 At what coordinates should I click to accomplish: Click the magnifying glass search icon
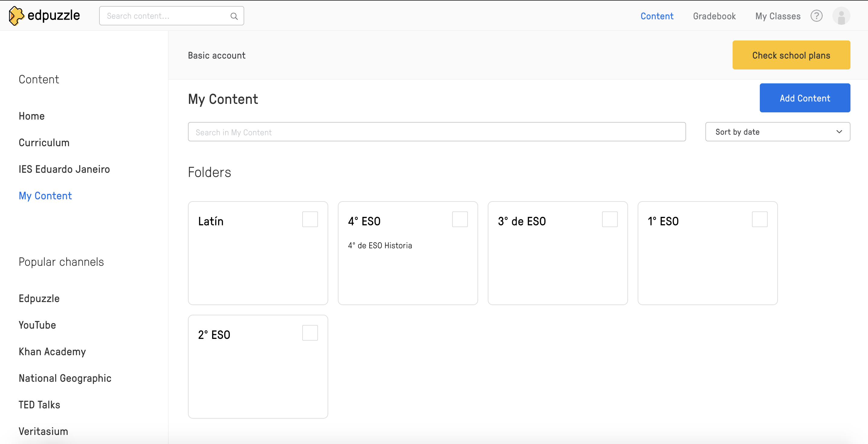coord(234,16)
